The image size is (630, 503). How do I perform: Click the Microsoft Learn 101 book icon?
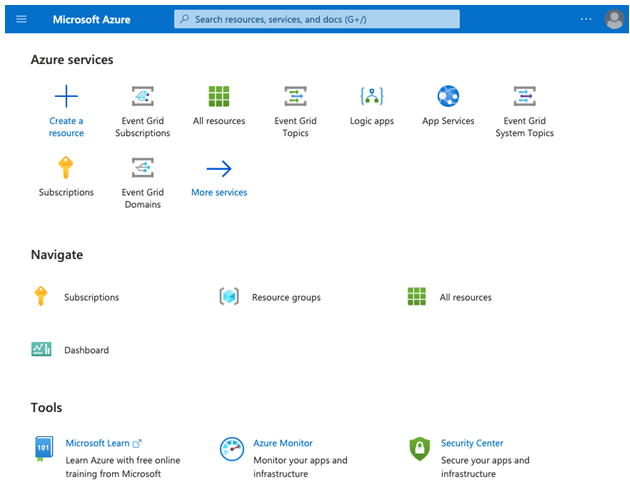pyautogui.click(x=43, y=449)
